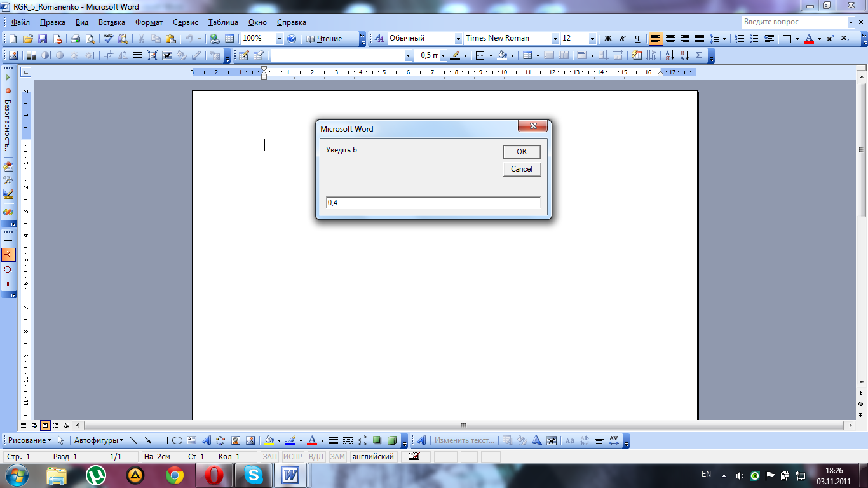Create a new blank document

tap(13, 39)
